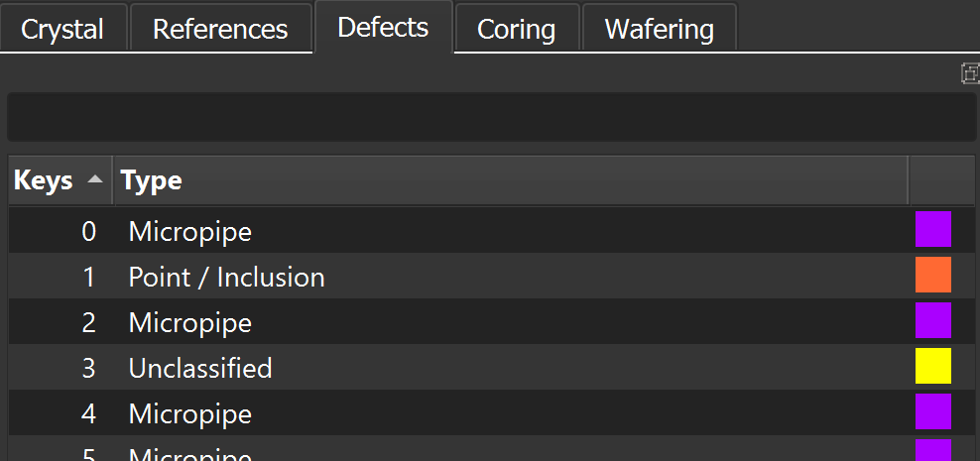This screenshot has width=980, height=461.
Task: Select the Unclassified defect row
Action: [x=491, y=367]
